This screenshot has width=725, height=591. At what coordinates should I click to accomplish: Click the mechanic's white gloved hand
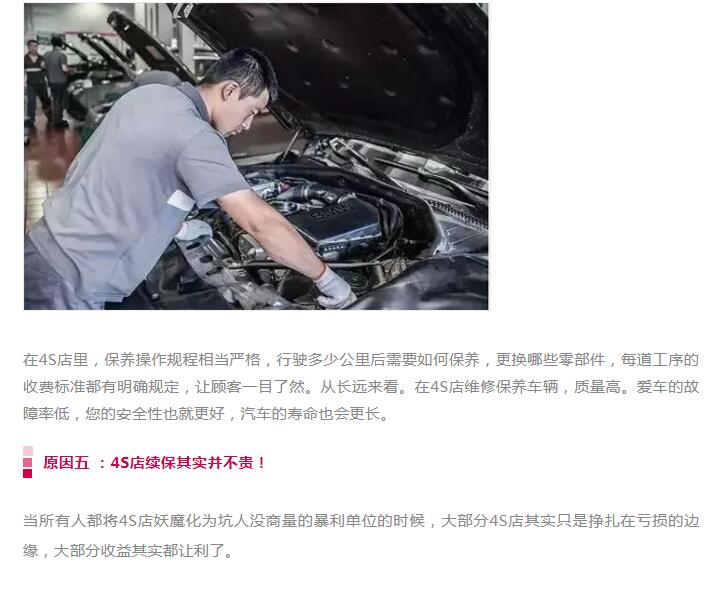point(334,288)
